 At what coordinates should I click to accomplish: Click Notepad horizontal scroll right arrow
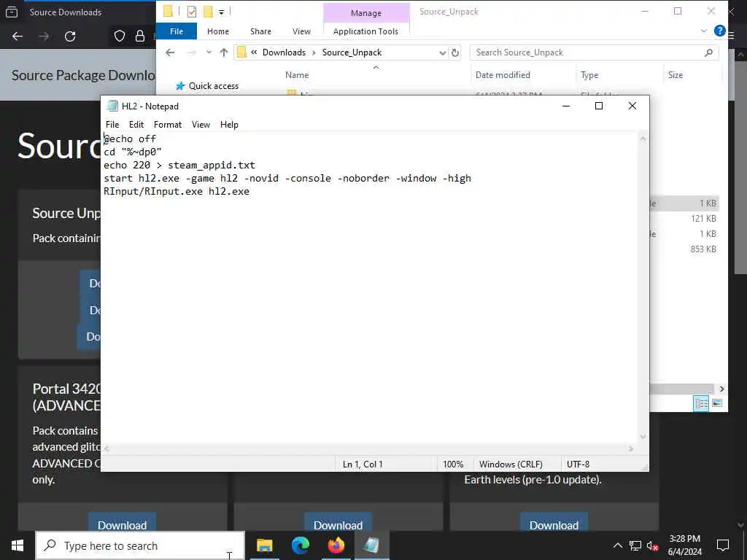pos(631,448)
